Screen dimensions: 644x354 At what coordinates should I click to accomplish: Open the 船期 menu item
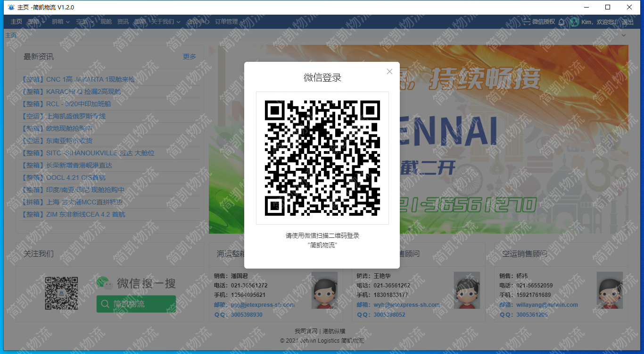pyautogui.click(x=140, y=22)
